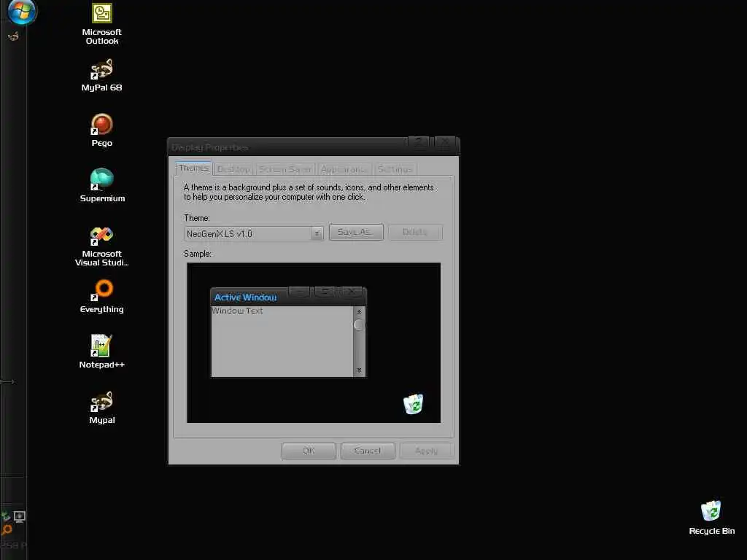Viewport: 747px width, 560px height.
Task: Click the Active Window sample title
Action: (x=245, y=297)
